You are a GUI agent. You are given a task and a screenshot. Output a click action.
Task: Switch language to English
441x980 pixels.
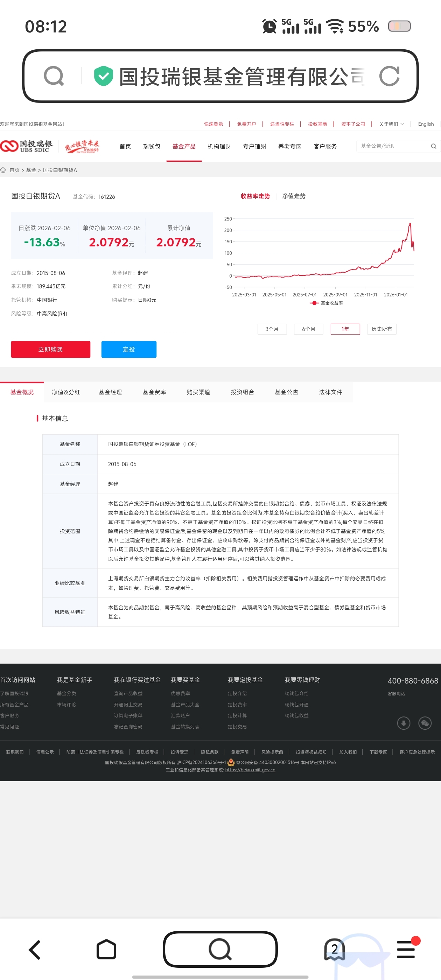tap(426, 124)
